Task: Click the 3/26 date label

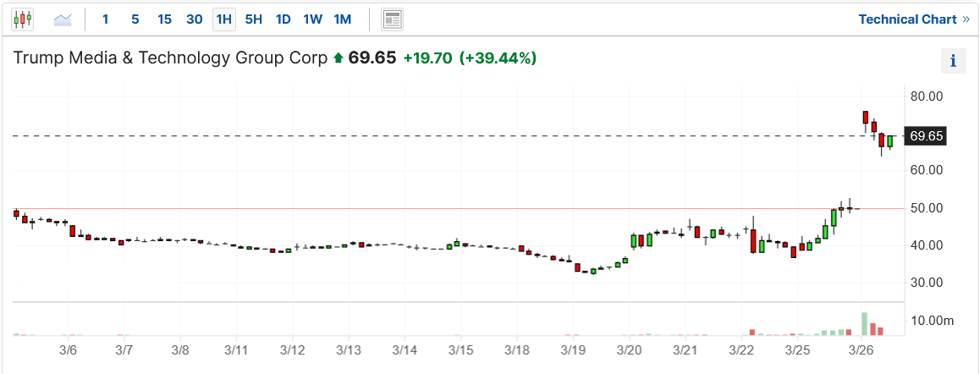Action: [862, 349]
